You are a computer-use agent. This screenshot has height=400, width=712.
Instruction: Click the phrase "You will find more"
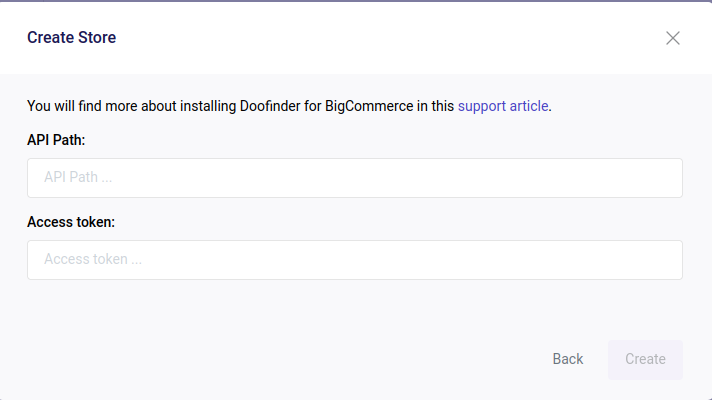pyautogui.click(x=82, y=106)
